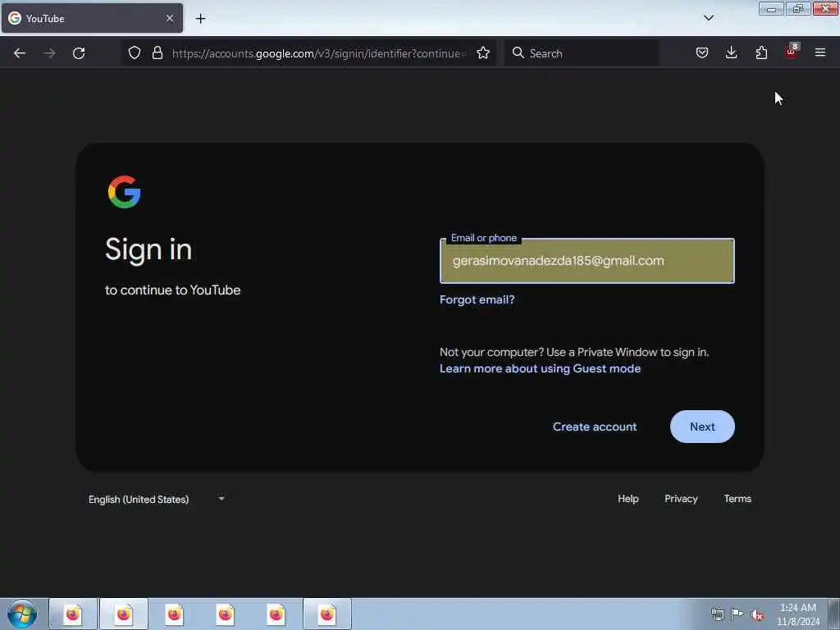
Task: Open tracking protection shield icon
Action: click(135, 52)
